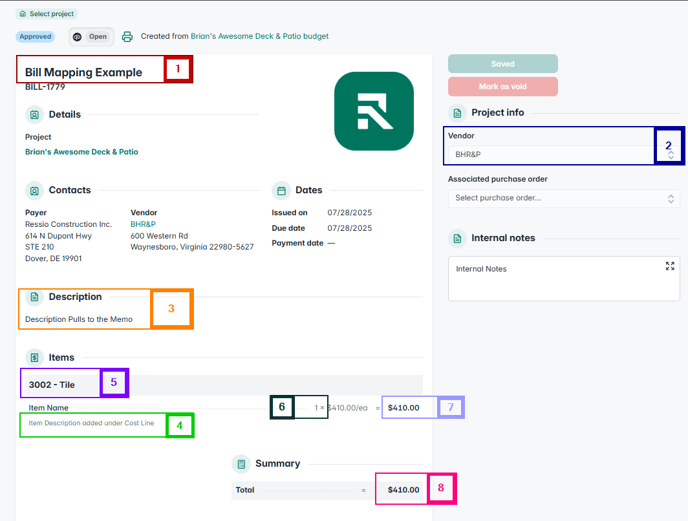Expand the internal notes editor
The image size is (688, 521).
670,266
